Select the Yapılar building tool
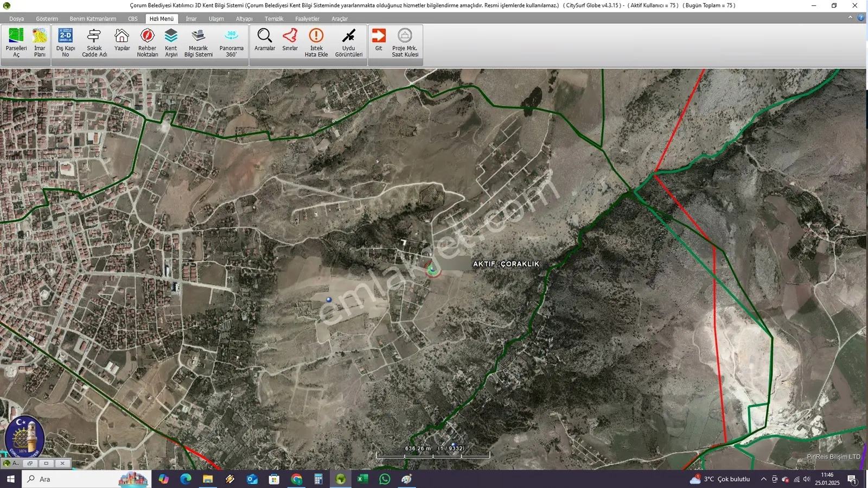868x488 pixels. 122,40
